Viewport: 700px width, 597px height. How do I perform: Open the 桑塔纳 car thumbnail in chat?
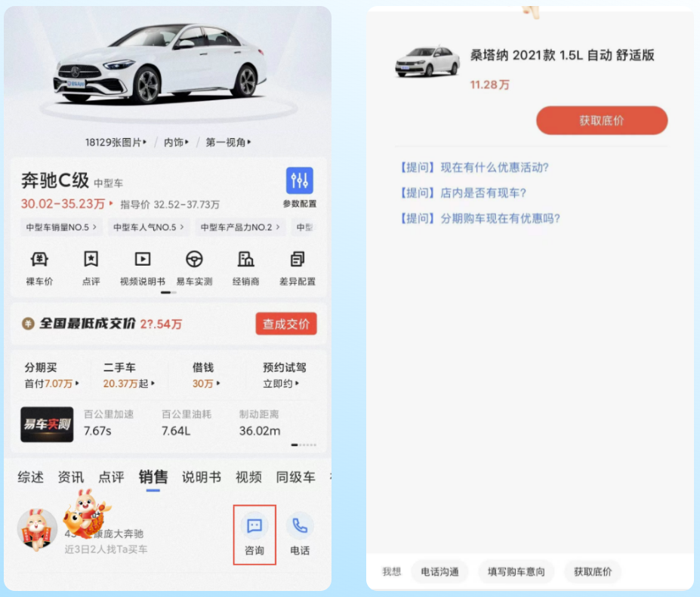coord(427,61)
